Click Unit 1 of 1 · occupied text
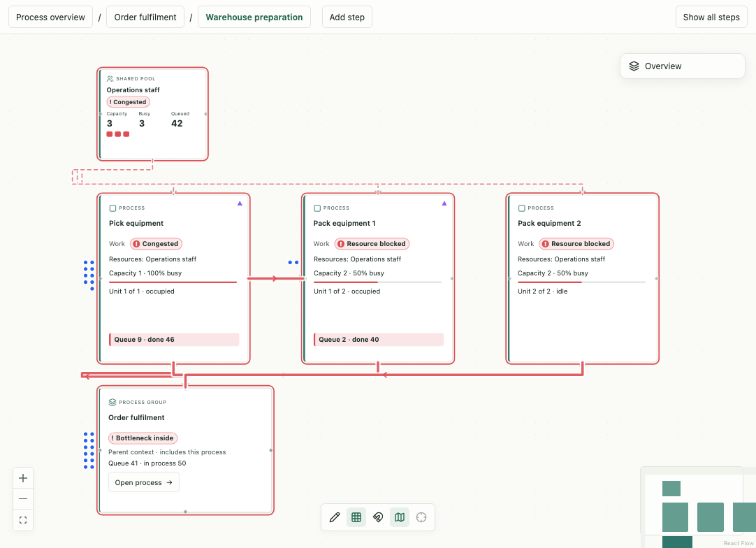The width and height of the screenshot is (756, 548). tap(142, 291)
